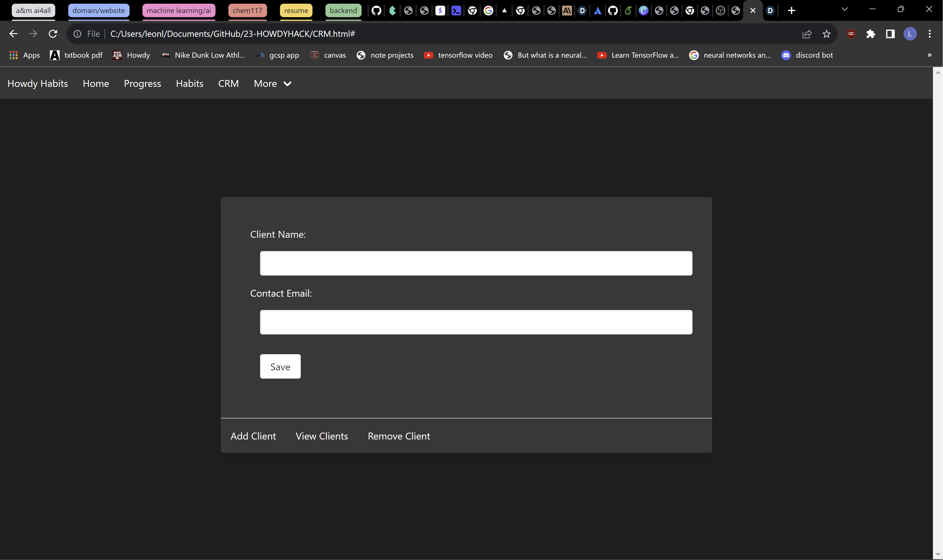
Task: Go to the Progress nav link
Action: click(142, 83)
